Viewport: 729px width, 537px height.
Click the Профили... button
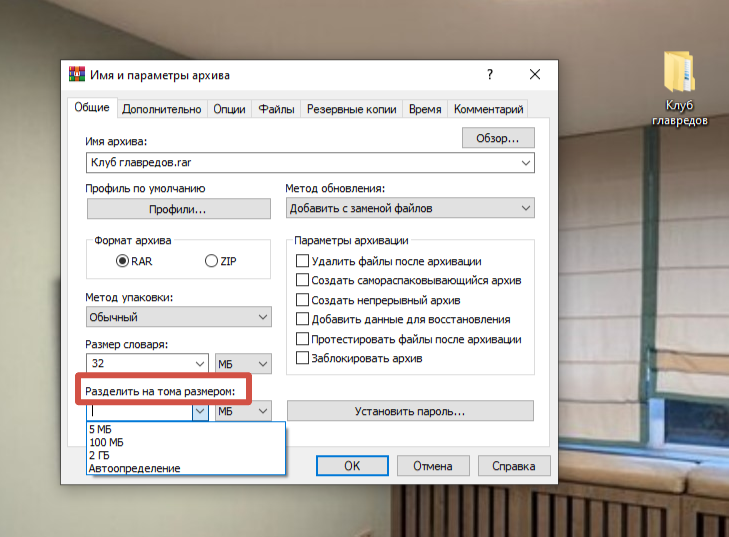(179, 209)
